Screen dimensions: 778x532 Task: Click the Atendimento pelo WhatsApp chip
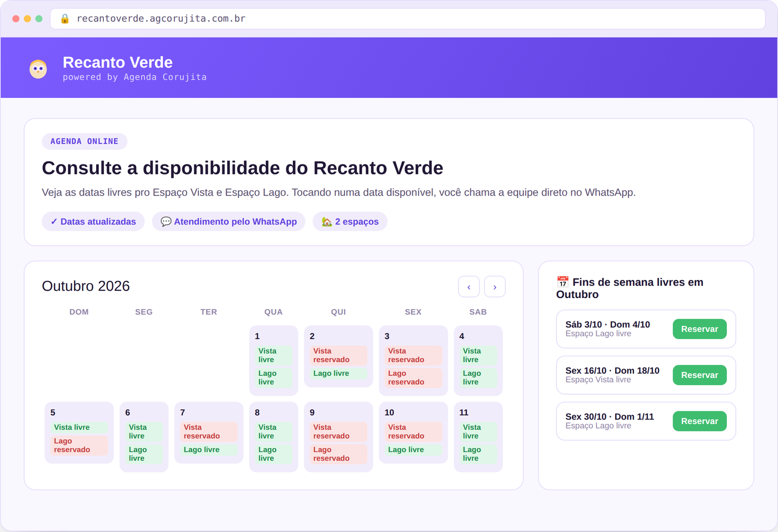click(229, 221)
